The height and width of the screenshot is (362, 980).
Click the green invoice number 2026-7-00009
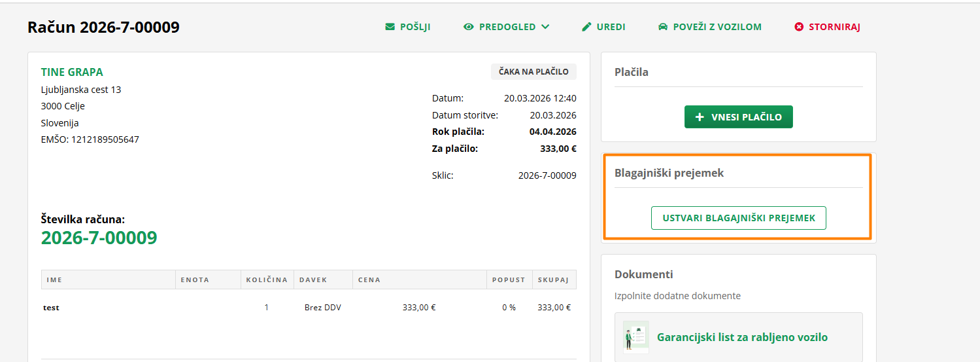(x=99, y=238)
